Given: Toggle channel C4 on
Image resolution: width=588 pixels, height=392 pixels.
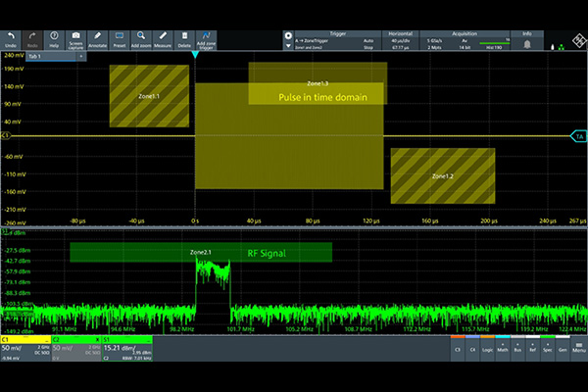Looking at the screenshot, I should tap(473, 348).
